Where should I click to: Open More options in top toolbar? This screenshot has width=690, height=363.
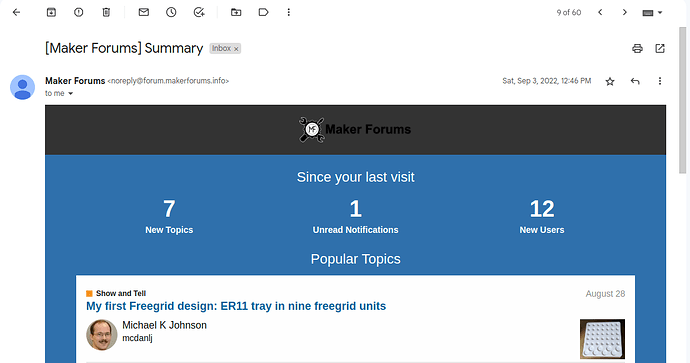point(289,12)
